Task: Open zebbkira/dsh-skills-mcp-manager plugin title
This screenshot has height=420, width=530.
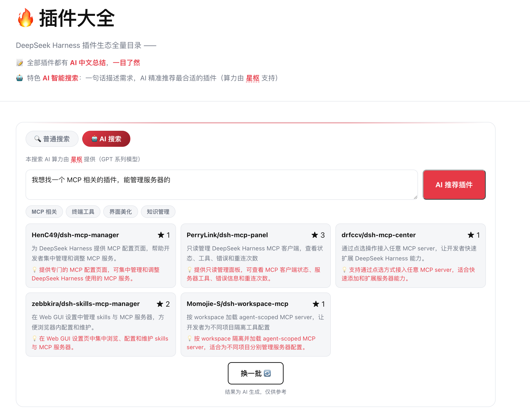Action: click(86, 304)
